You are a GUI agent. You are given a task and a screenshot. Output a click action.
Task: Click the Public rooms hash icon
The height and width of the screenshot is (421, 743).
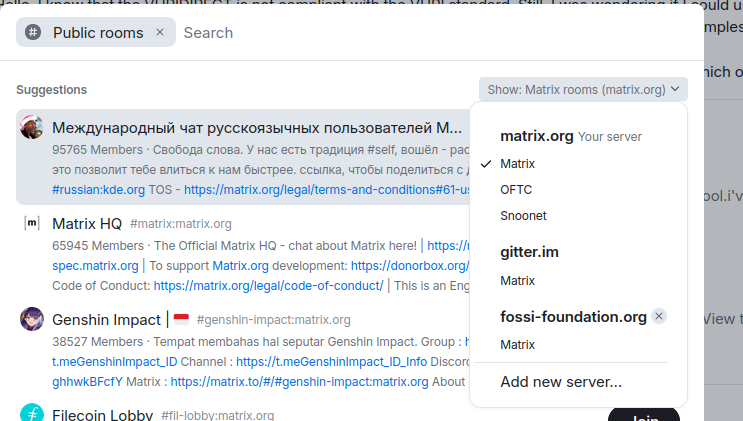click(x=33, y=33)
